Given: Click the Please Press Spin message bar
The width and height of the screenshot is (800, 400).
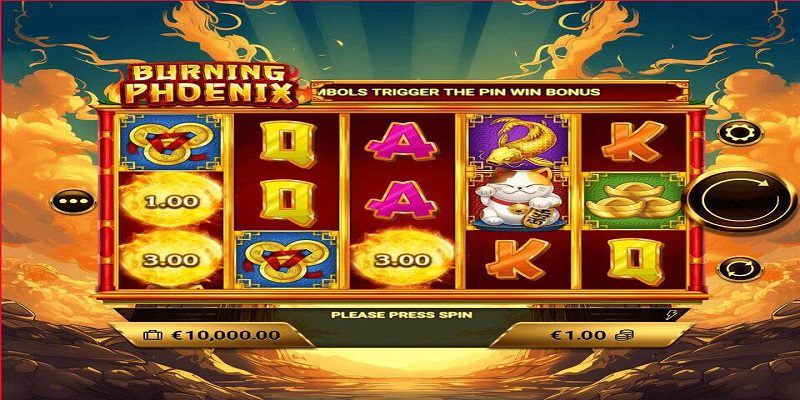Looking at the screenshot, I should [402, 315].
